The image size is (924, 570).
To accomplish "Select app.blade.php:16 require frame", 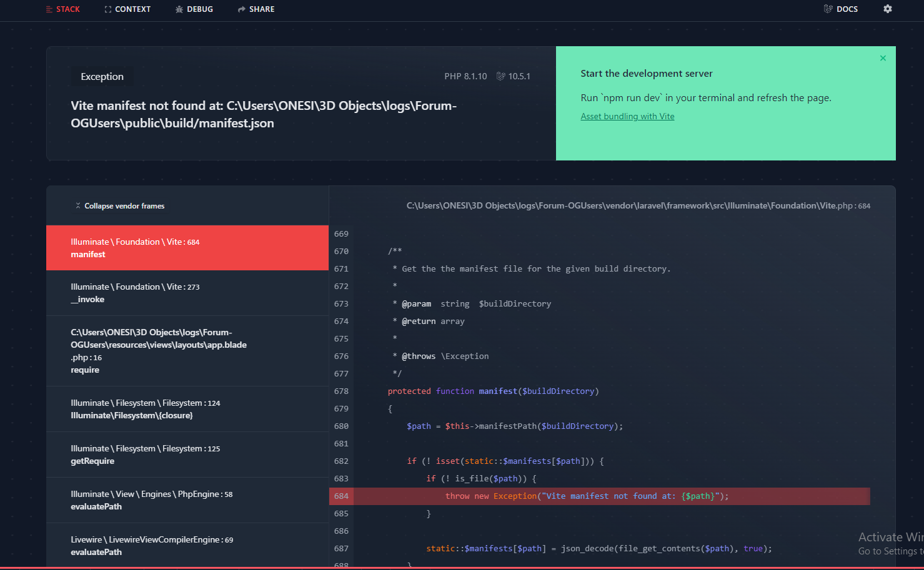I will click(x=187, y=351).
